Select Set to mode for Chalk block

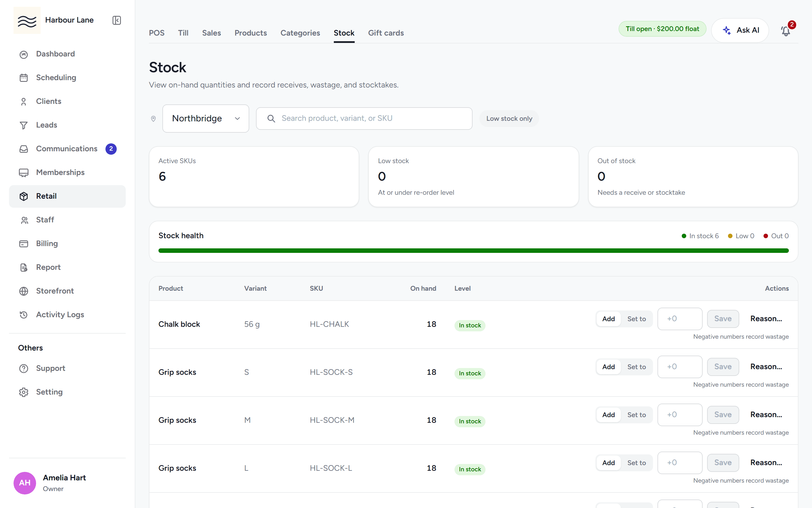tap(637, 319)
